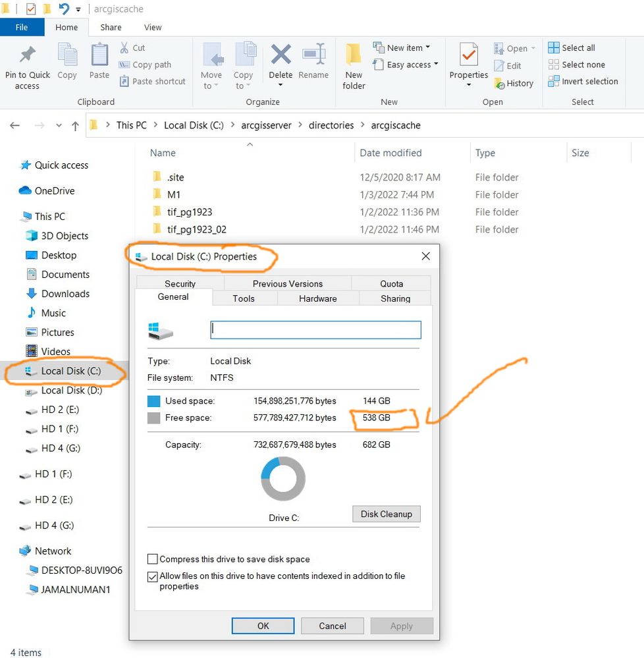
Task: Close the Local Disk Properties dialog
Action: 425,256
